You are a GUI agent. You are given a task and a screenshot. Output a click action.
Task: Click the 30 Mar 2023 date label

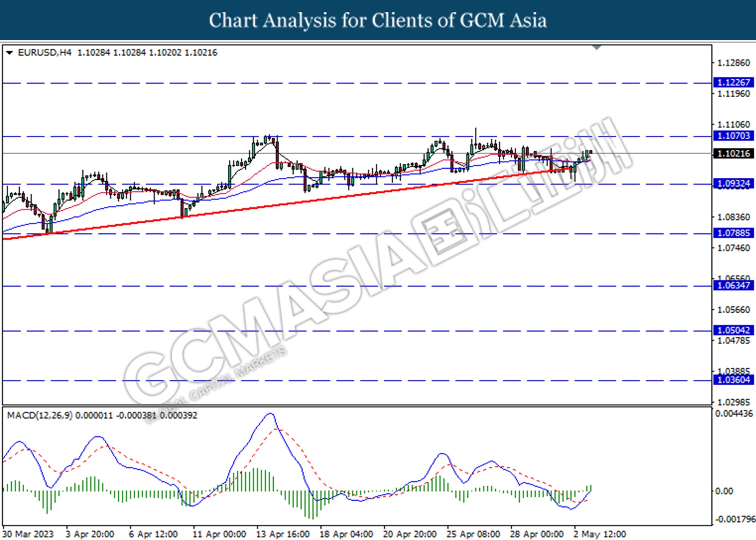(28, 534)
